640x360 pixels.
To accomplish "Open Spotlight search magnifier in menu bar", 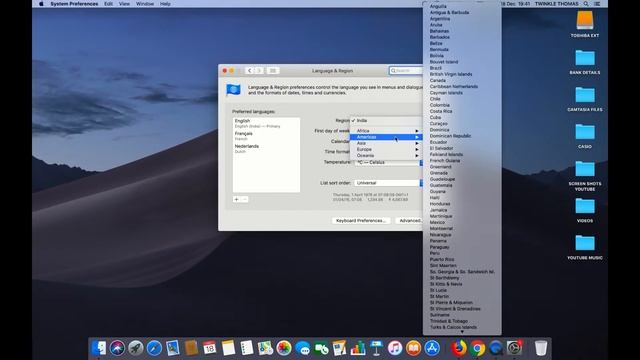I will click(x=586, y=4).
